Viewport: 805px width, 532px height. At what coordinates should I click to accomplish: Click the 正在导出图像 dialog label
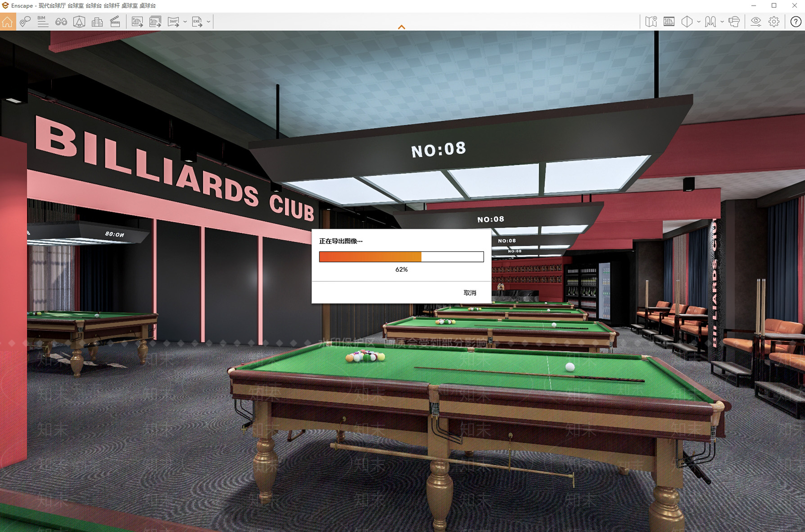pyautogui.click(x=341, y=241)
